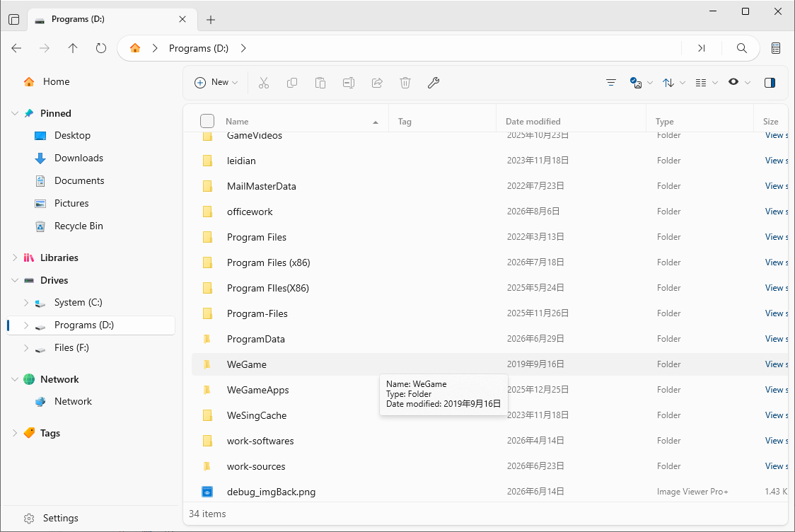Navigate back with the left arrow

tap(16, 48)
